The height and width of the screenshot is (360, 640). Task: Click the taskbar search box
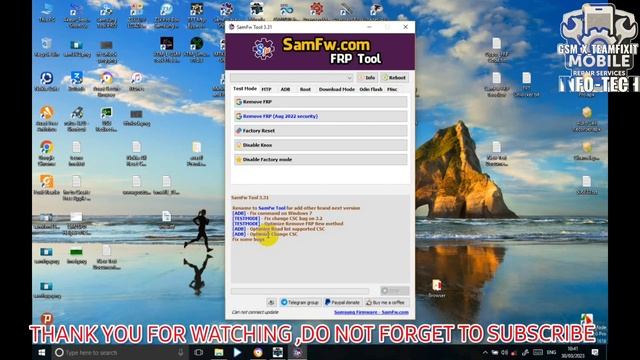pos(119,352)
